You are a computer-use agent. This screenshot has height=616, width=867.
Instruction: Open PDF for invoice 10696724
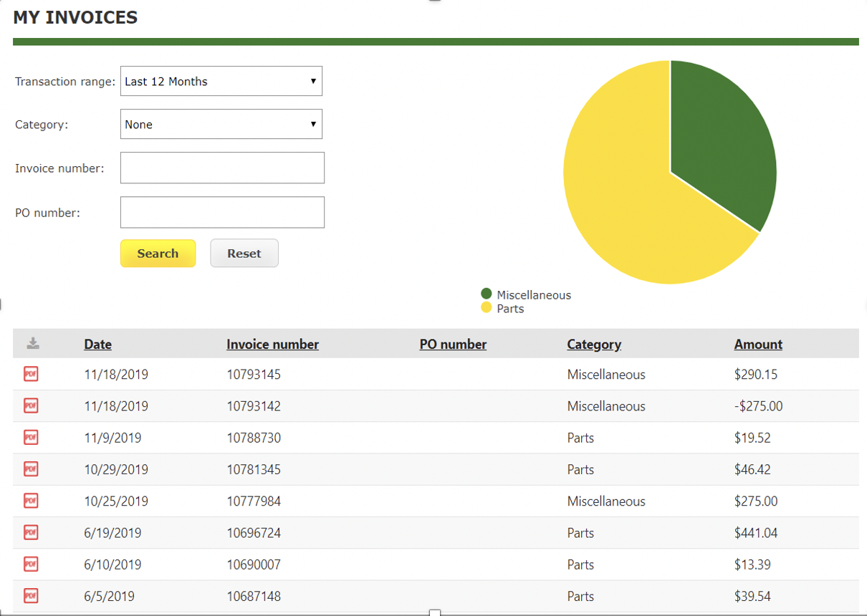point(31,532)
